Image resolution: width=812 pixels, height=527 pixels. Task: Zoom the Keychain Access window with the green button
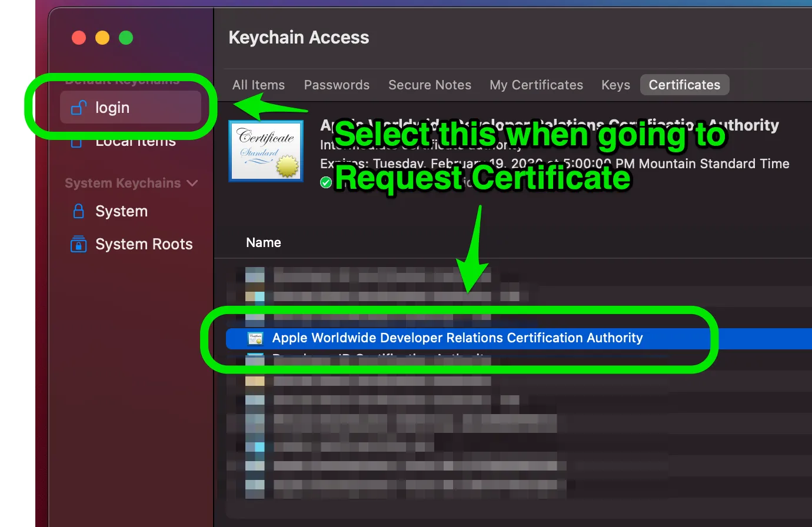pos(126,38)
